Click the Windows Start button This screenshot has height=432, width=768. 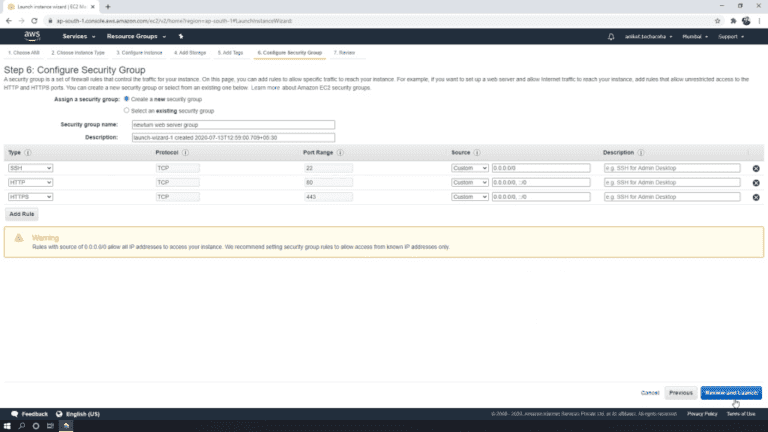[9, 426]
